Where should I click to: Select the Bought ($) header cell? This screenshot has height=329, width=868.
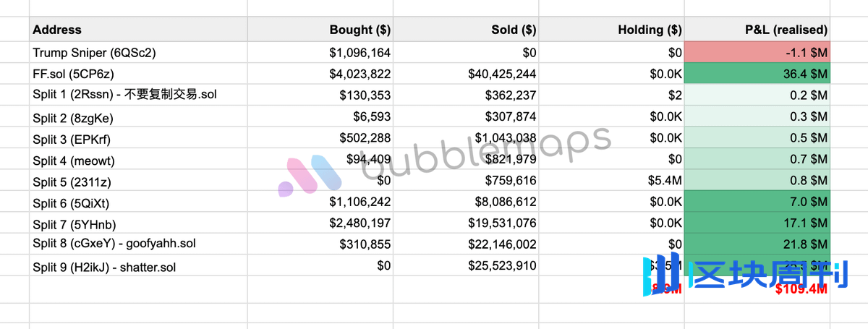(321, 30)
